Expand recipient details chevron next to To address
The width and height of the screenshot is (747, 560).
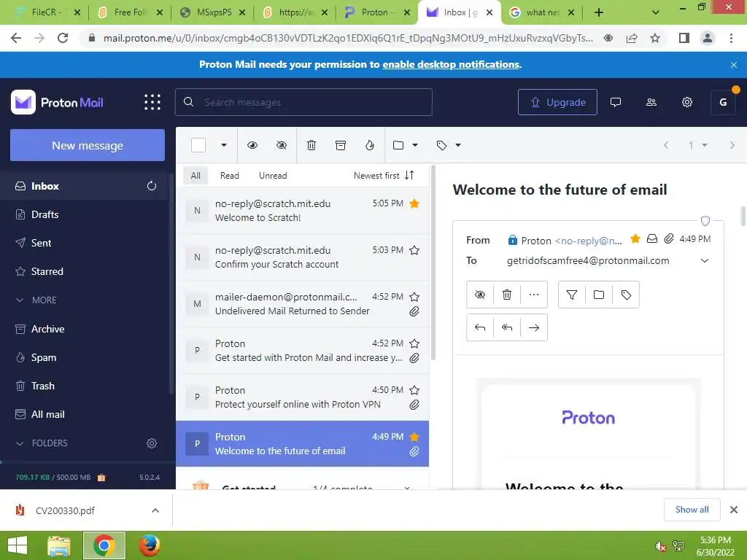[705, 260]
